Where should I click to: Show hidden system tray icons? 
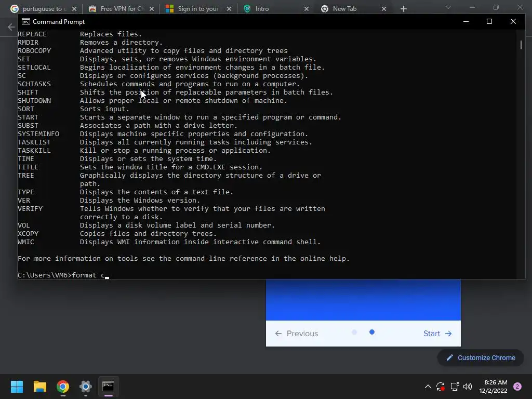click(428, 387)
